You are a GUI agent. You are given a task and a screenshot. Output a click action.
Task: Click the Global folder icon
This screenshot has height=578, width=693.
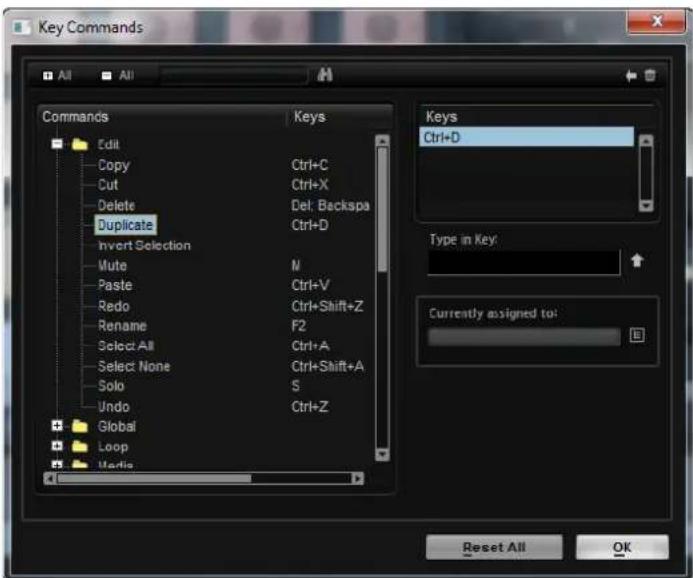point(80,426)
